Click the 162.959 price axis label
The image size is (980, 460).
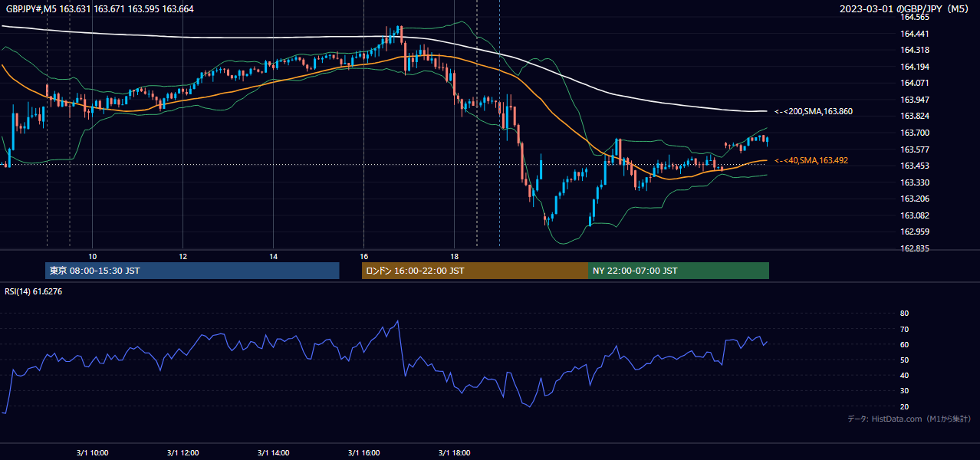click(915, 232)
